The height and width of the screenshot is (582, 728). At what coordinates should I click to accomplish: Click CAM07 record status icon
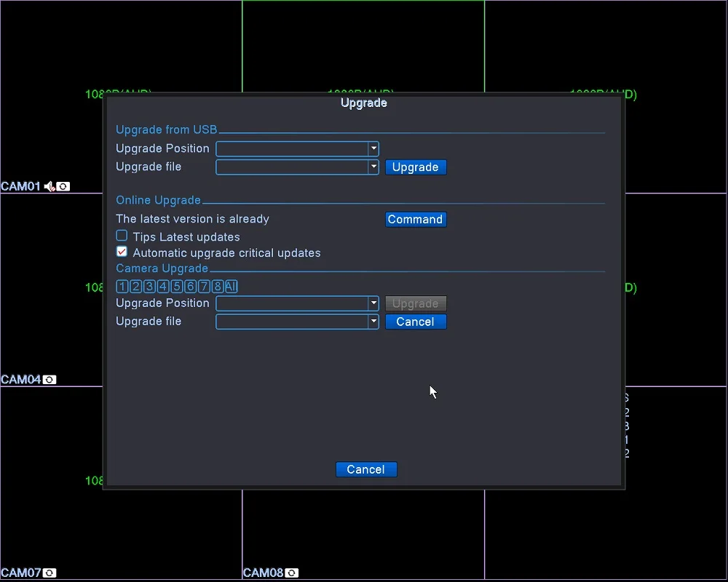tap(50, 573)
